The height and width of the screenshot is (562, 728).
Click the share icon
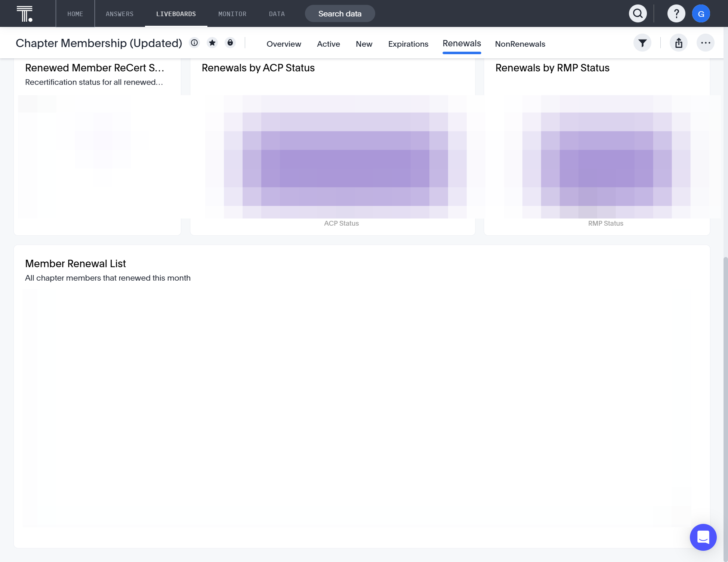(679, 43)
